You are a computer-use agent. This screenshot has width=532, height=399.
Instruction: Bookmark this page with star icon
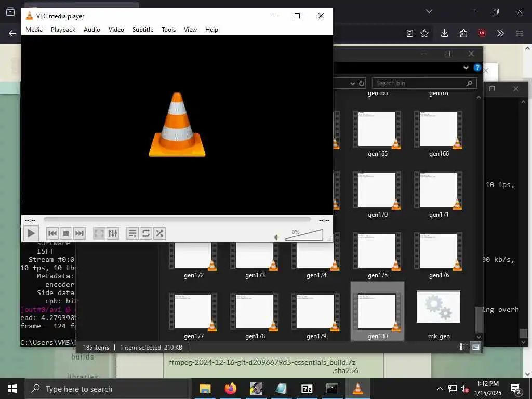click(424, 33)
